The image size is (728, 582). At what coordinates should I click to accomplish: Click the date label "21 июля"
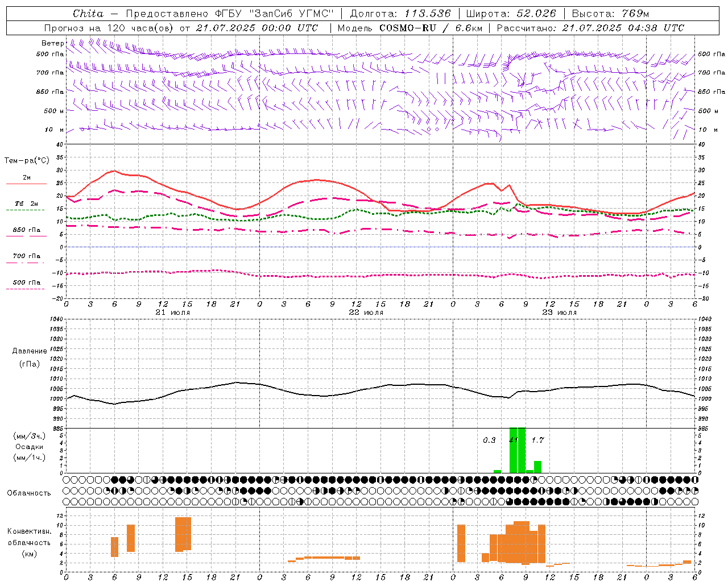[x=173, y=313]
